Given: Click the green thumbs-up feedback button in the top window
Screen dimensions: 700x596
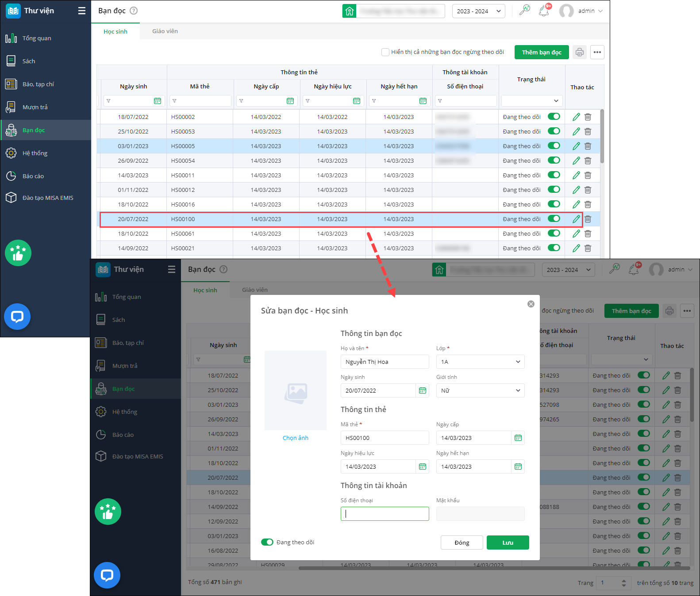Looking at the screenshot, I should pyautogui.click(x=18, y=253).
